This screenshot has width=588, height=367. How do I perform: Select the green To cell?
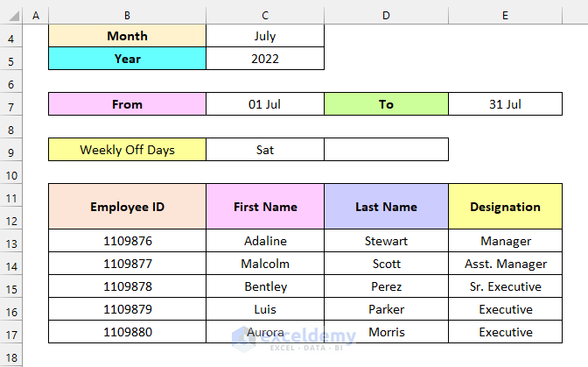pos(386,104)
